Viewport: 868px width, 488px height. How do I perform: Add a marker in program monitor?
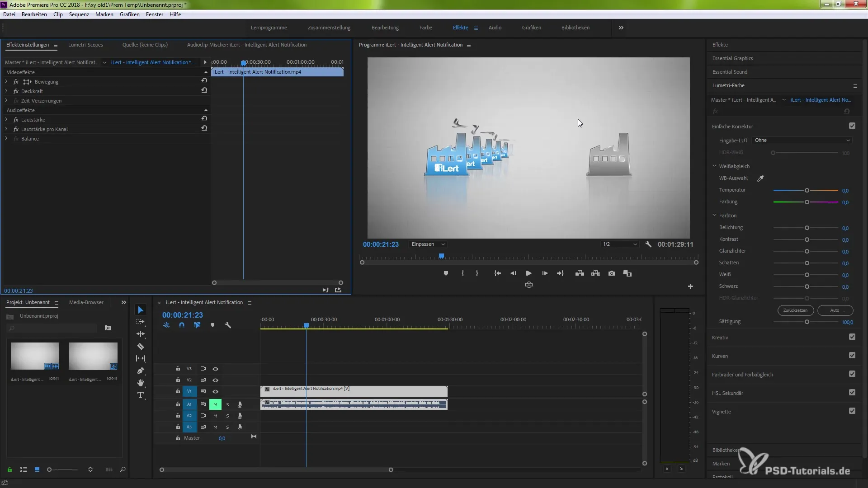click(x=446, y=273)
